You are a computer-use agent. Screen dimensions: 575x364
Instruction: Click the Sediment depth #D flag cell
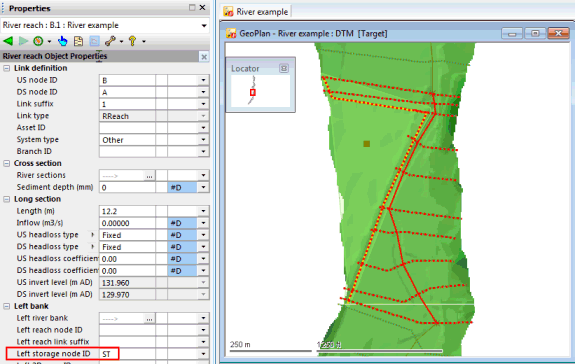pos(183,187)
